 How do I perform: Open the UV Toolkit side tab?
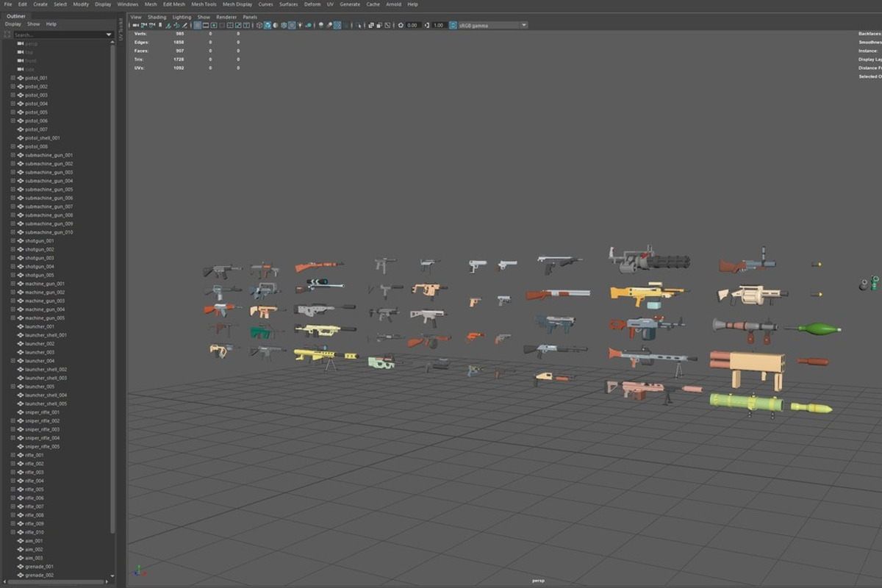click(x=121, y=31)
